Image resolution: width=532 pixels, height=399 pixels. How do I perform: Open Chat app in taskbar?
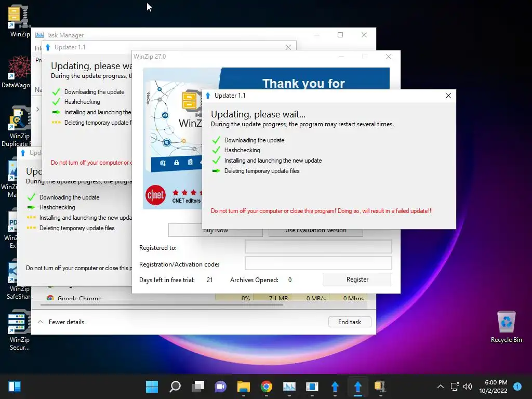pyautogui.click(x=220, y=387)
